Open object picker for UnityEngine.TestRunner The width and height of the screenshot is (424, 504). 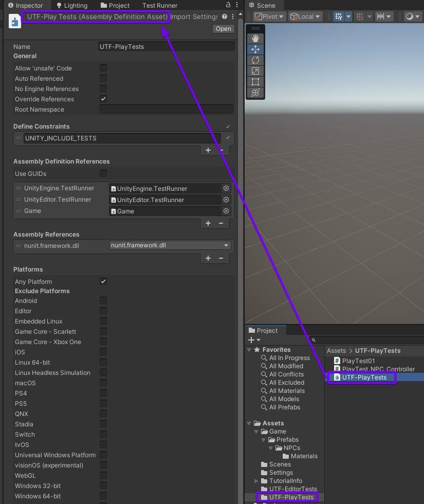point(226,188)
